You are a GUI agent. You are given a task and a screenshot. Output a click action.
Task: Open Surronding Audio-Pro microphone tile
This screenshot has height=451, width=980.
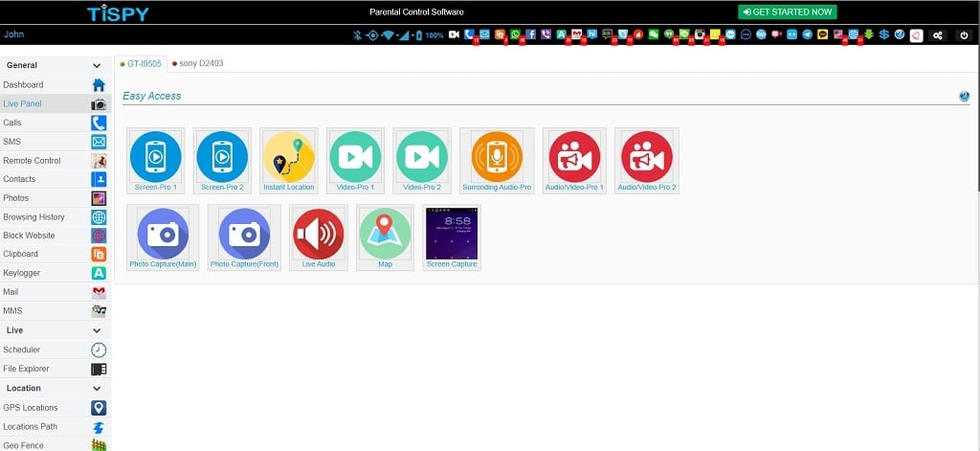[x=497, y=161]
